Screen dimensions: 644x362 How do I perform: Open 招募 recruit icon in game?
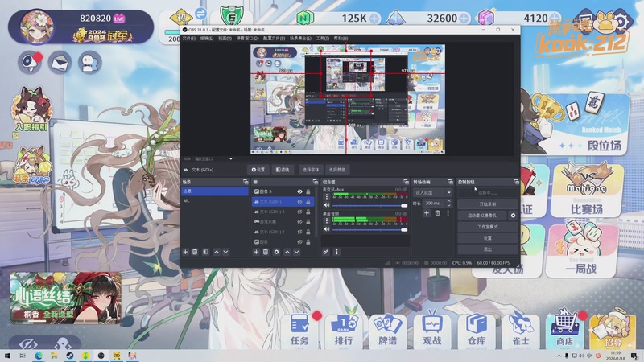click(612, 331)
